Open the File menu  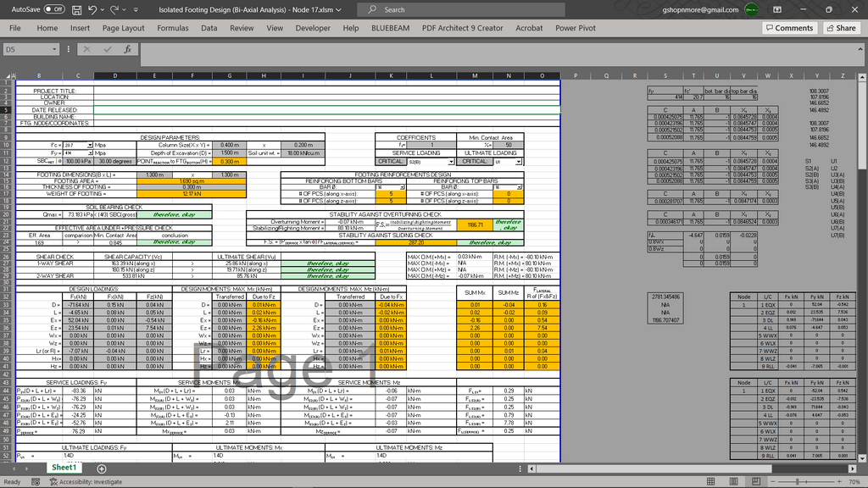15,28
